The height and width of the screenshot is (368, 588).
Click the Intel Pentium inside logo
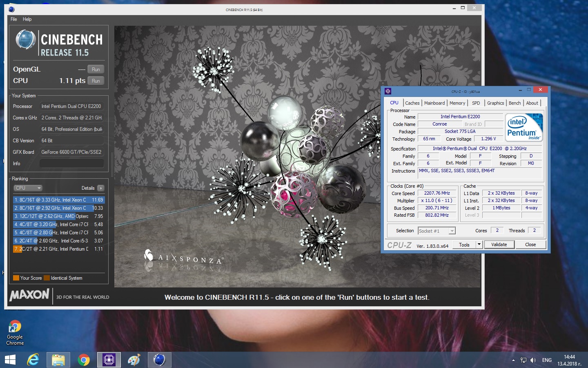point(524,127)
